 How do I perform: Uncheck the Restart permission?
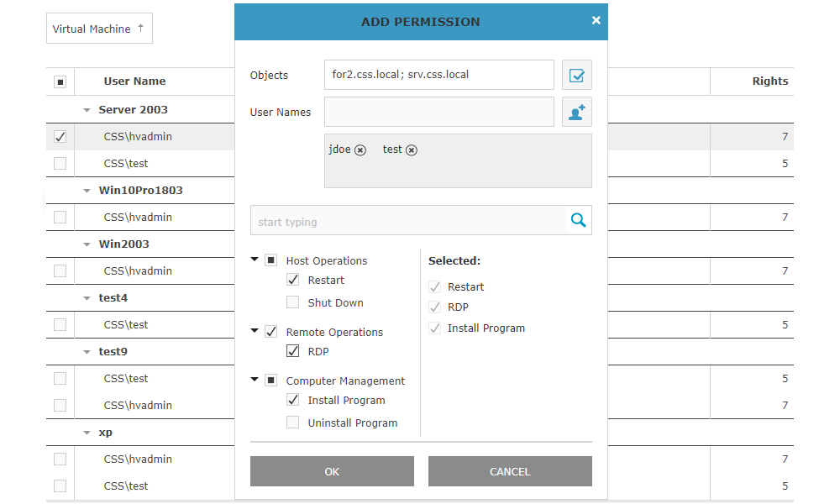(292, 280)
